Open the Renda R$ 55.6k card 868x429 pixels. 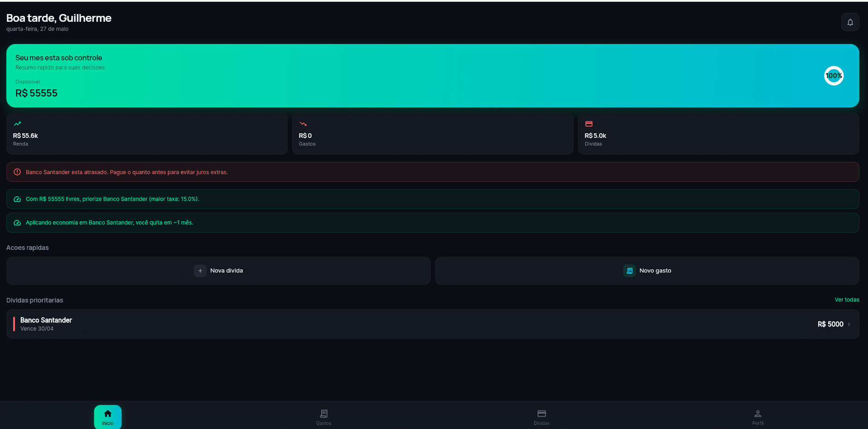(x=147, y=134)
